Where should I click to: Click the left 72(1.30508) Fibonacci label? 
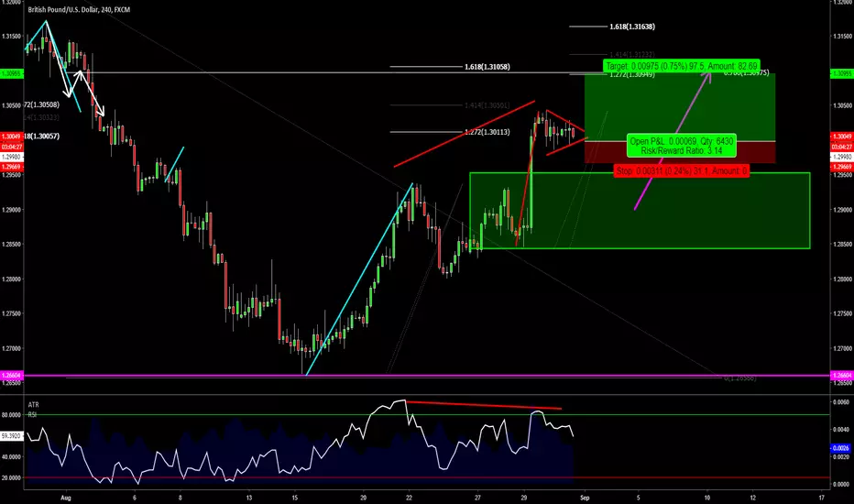point(41,104)
